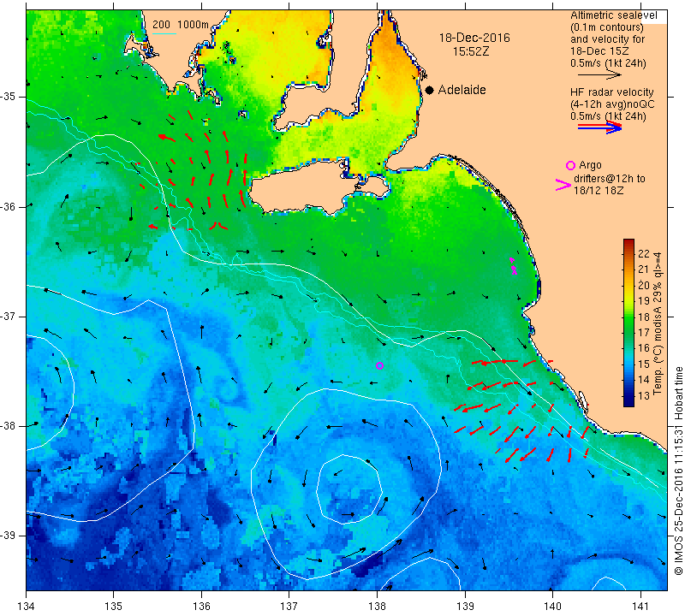Click the -38 latitude axis label
The width and height of the screenshot is (685, 616).
[9, 426]
